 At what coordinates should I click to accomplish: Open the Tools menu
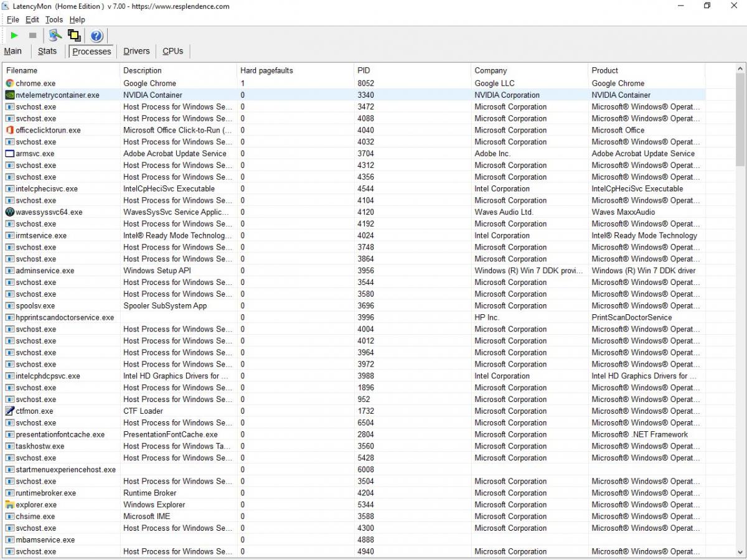pyautogui.click(x=54, y=20)
